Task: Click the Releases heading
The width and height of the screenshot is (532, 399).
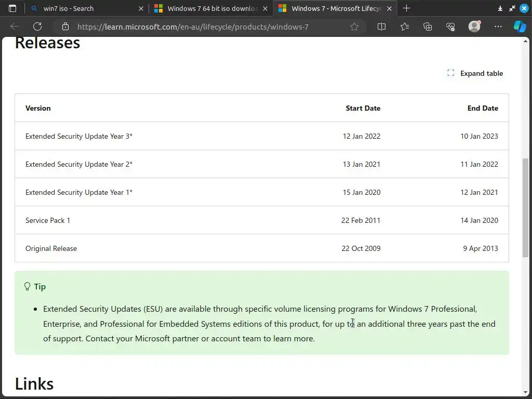Action: [x=47, y=44]
